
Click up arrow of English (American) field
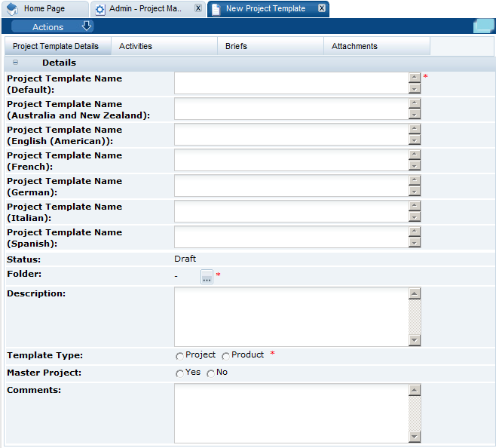click(415, 129)
